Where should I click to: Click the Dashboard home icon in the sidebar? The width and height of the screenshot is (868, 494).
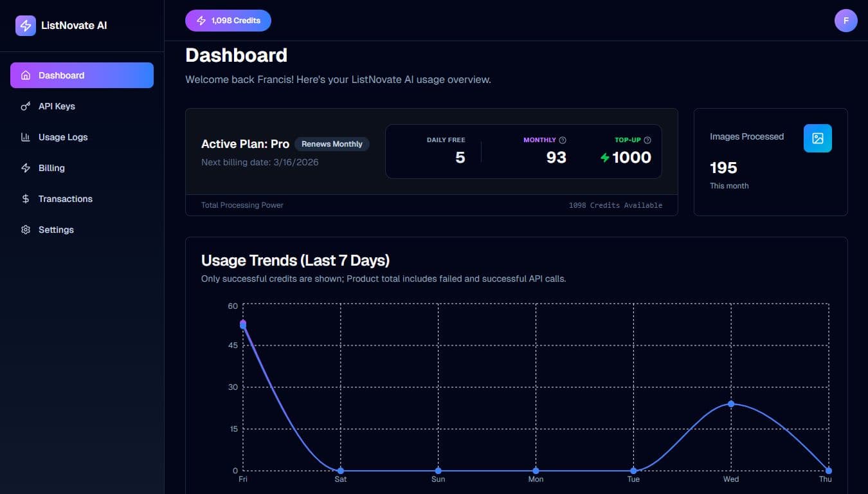pos(26,75)
